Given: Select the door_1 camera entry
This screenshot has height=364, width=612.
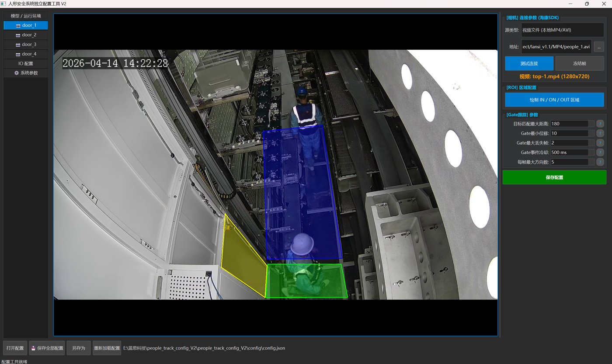Looking at the screenshot, I should click(26, 25).
